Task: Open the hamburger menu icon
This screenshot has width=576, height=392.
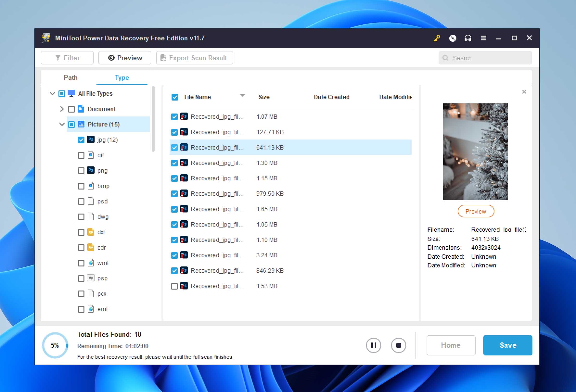Action: (483, 38)
